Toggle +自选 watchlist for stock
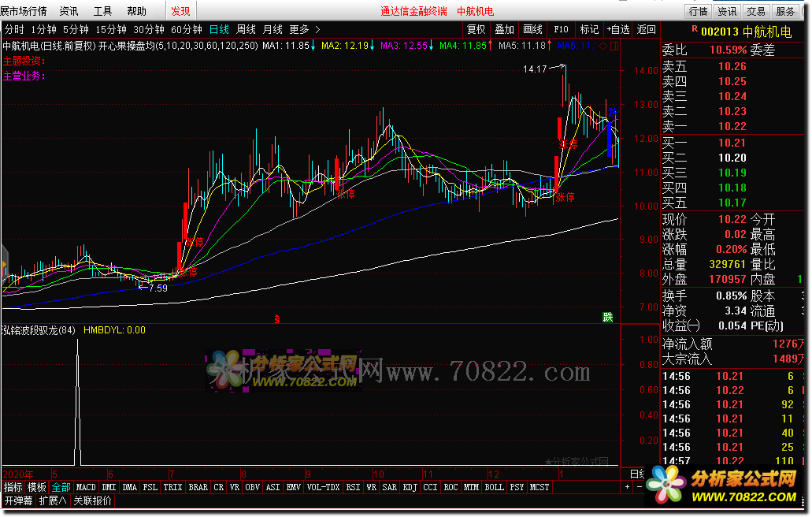 (618, 29)
